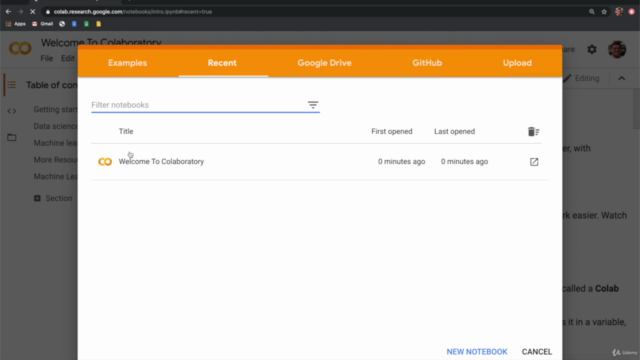Click the Editing pencil mode button

click(x=582, y=78)
